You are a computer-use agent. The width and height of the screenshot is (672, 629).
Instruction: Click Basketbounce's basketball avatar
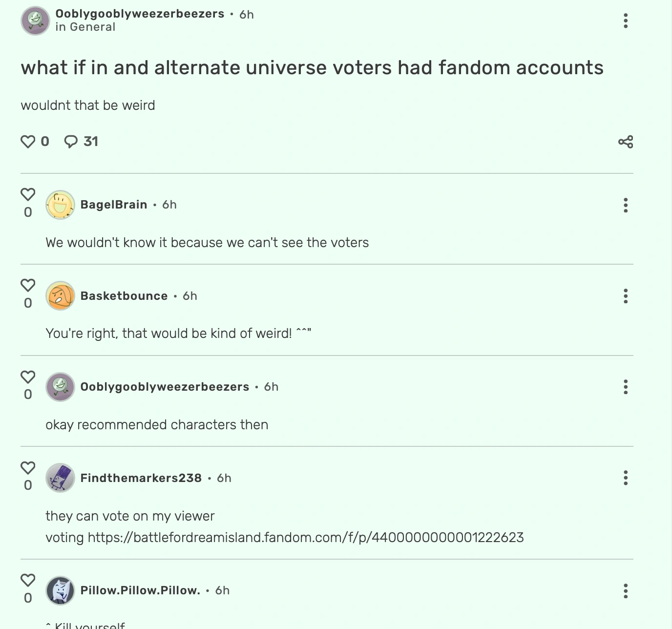point(60,295)
